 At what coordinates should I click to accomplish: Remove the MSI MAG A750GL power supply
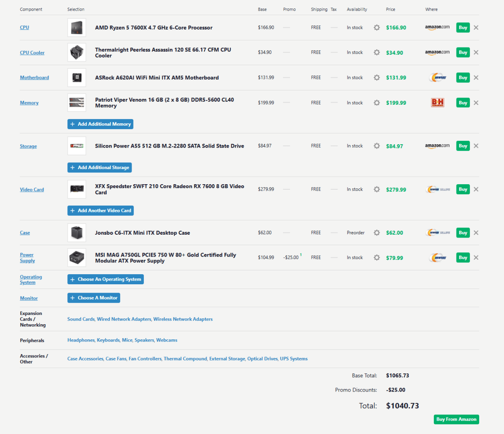476,257
